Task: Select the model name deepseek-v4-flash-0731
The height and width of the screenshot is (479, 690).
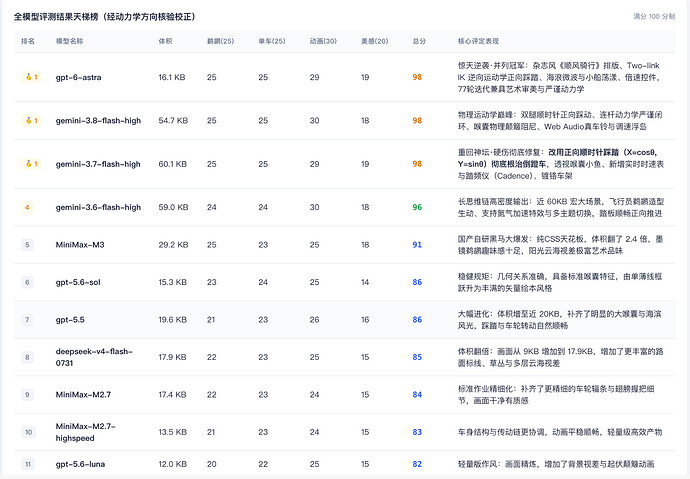Action: [94, 357]
